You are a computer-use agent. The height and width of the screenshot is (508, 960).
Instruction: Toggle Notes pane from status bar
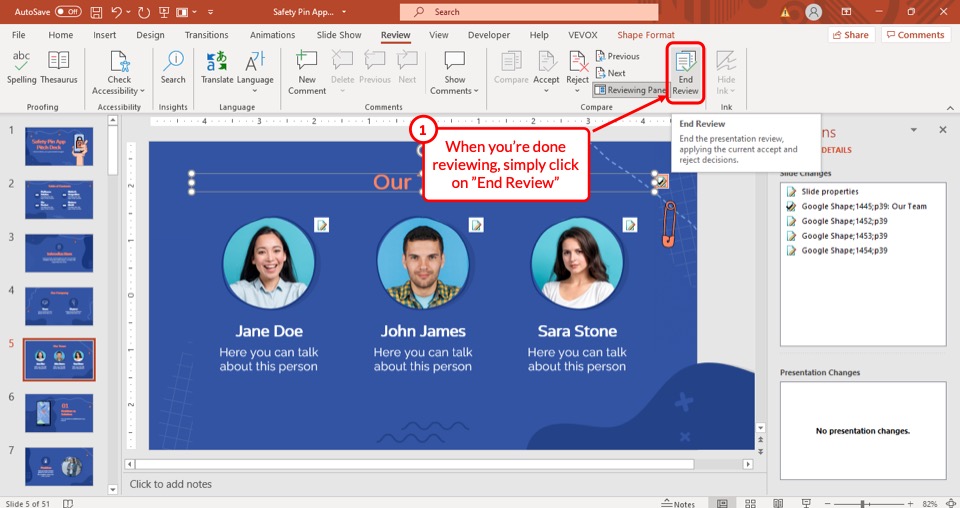tap(678, 504)
